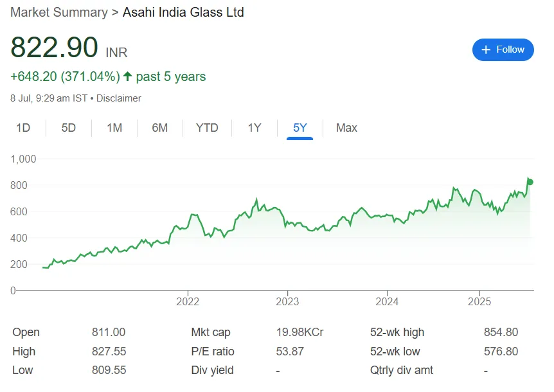The width and height of the screenshot is (554, 392).
Task: Click the P/E ratio value 53.87
Action: [290, 352]
